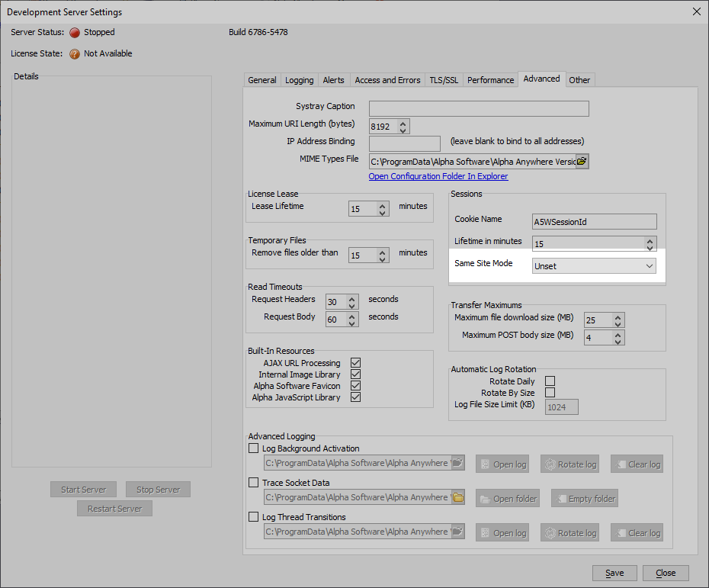The width and height of the screenshot is (709, 588).
Task: Increase Remove files older than minutes
Action: (x=383, y=252)
